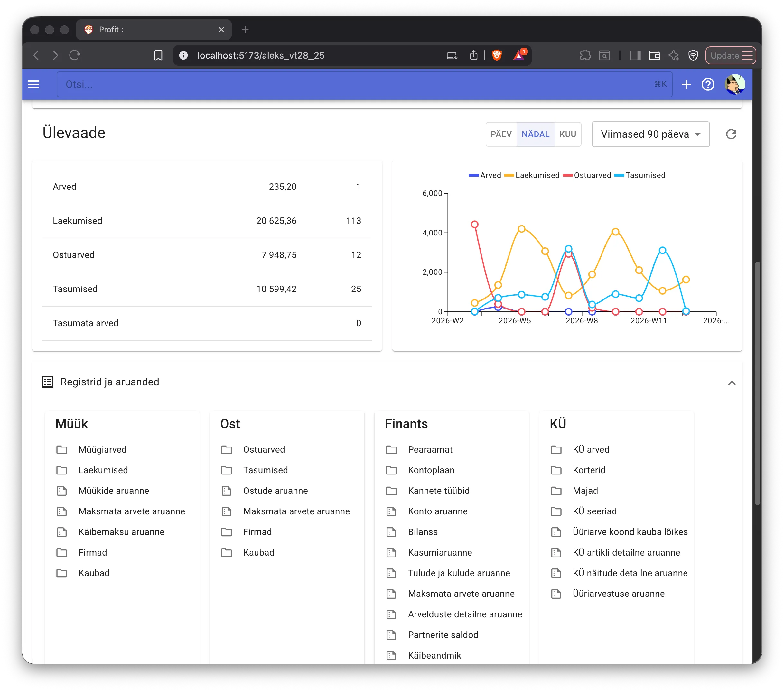Open Kannete tüübid registry
Viewport: 784px width, 691px height.
click(x=439, y=491)
